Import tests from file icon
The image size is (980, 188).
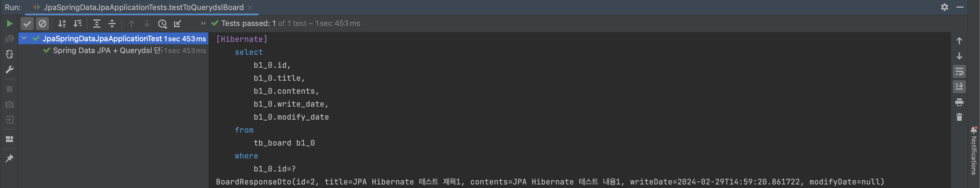178,24
